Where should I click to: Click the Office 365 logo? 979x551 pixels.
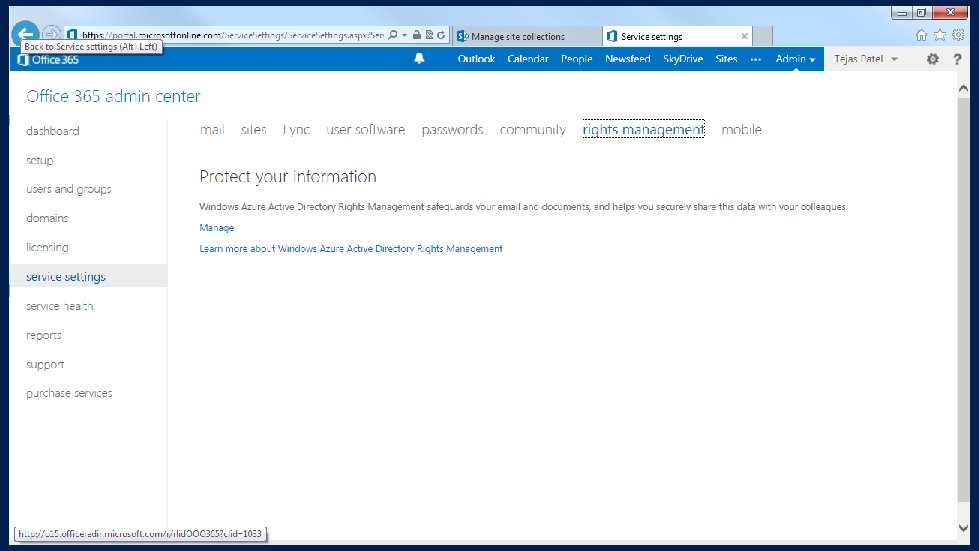click(48, 60)
